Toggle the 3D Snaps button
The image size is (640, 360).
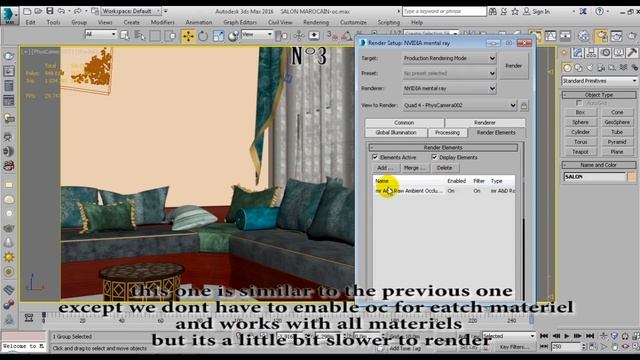coord(332,36)
